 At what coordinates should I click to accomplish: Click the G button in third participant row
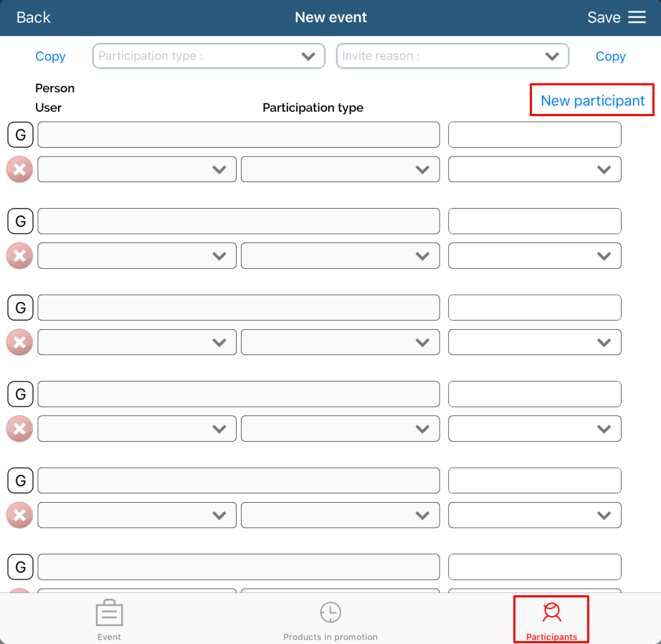point(20,308)
